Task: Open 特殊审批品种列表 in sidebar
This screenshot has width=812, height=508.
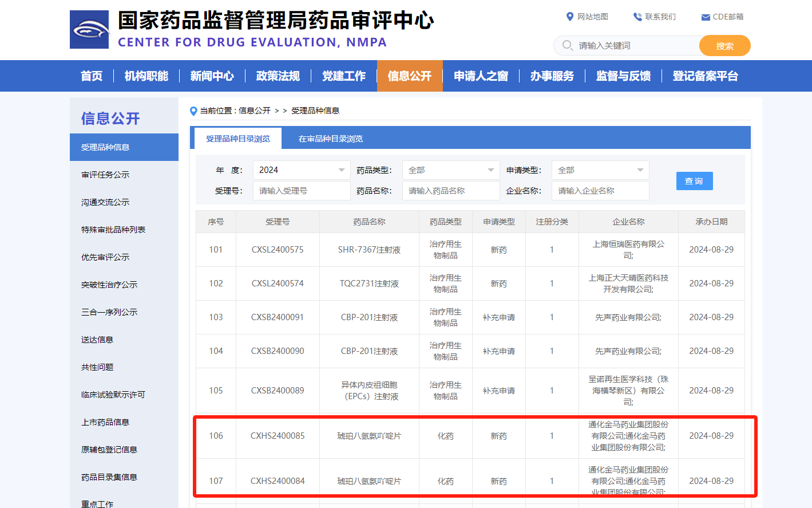Action: 124,230
